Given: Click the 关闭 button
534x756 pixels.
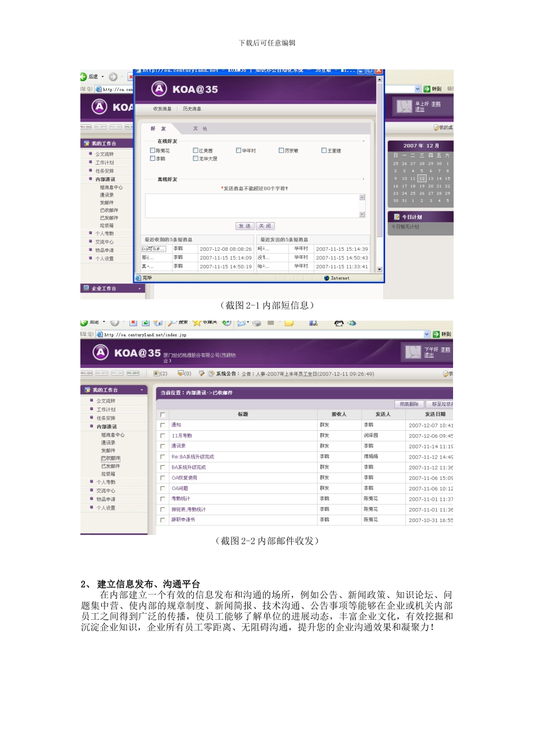Looking at the screenshot, I should [265, 226].
